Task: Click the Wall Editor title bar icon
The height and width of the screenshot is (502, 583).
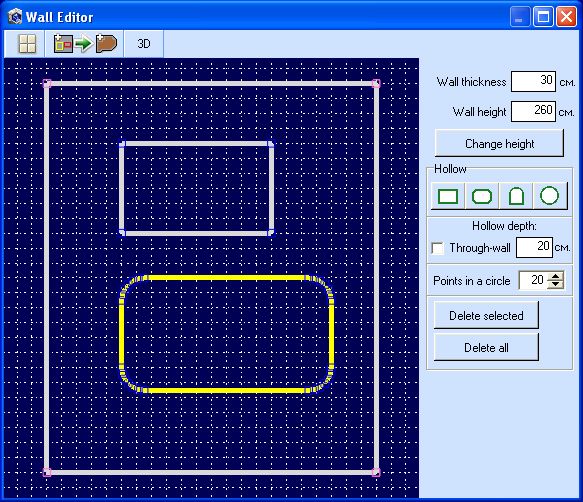Action: [15, 17]
